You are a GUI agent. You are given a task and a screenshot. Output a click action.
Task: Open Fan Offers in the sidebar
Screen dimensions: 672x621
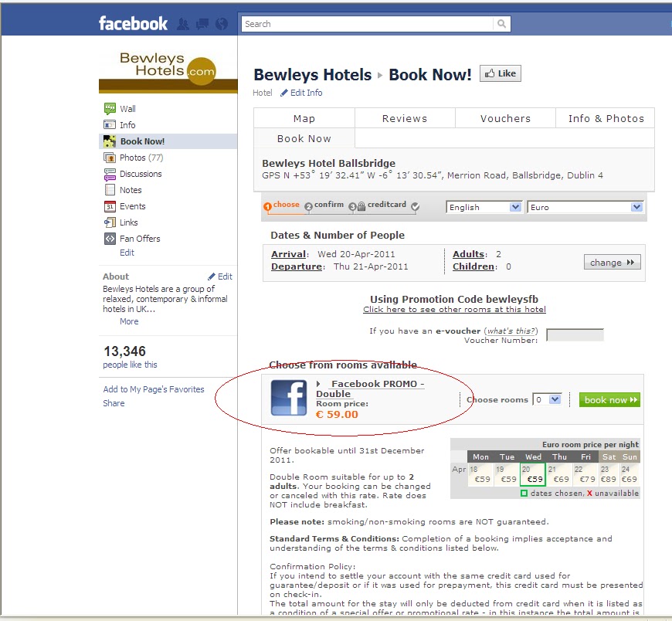(140, 239)
